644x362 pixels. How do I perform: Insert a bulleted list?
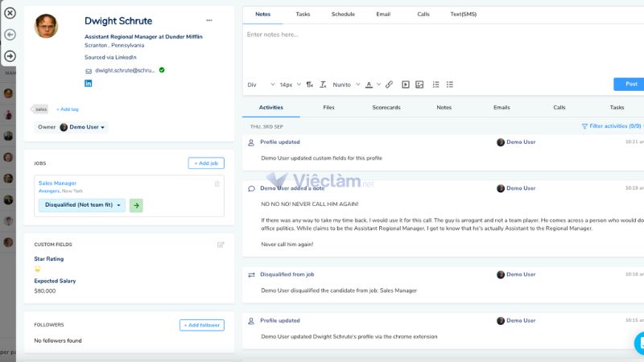pyautogui.click(x=450, y=84)
